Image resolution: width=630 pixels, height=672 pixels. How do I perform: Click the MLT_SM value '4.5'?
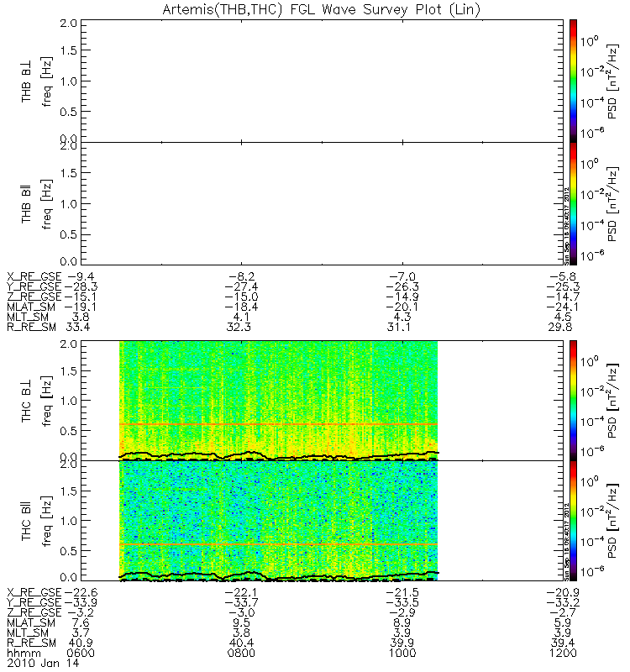[563, 318]
